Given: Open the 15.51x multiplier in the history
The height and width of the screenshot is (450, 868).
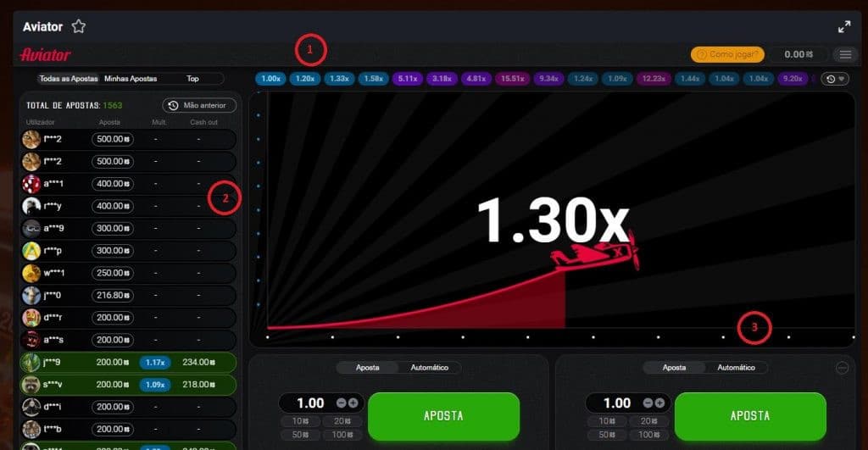Looking at the screenshot, I should pos(512,79).
